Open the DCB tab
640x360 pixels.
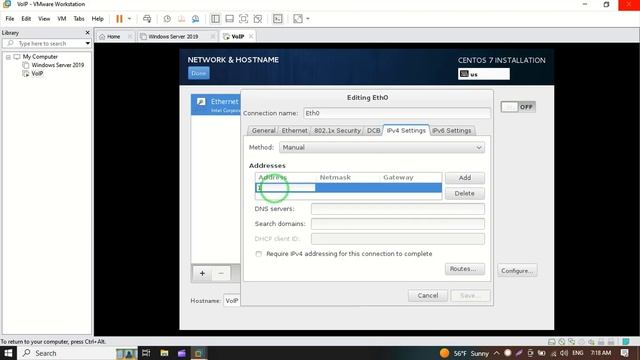(373, 131)
